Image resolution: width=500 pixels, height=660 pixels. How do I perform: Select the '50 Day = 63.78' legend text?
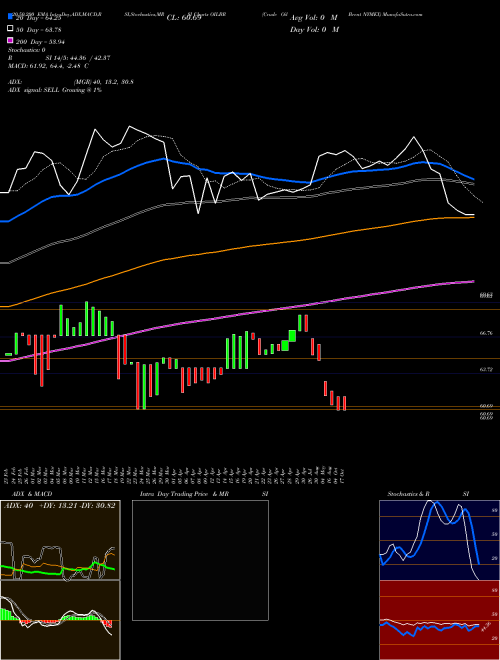pyautogui.click(x=38, y=29)
